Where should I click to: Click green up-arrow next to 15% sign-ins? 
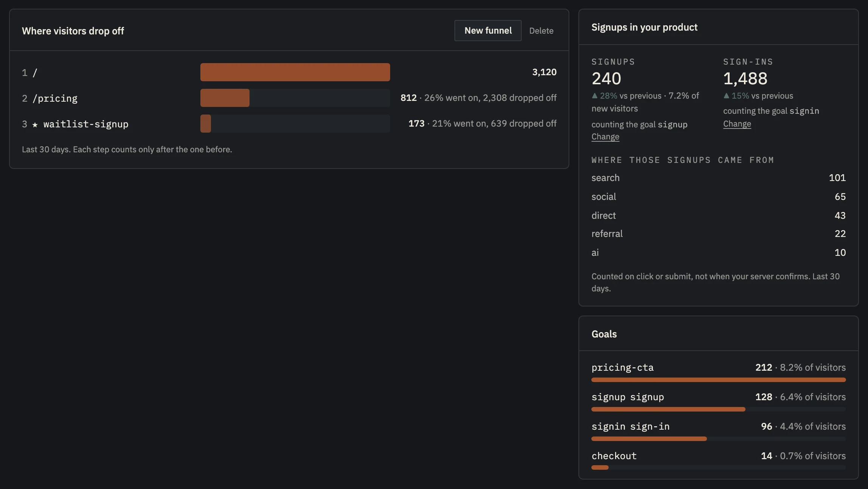[x=726, y=96]
